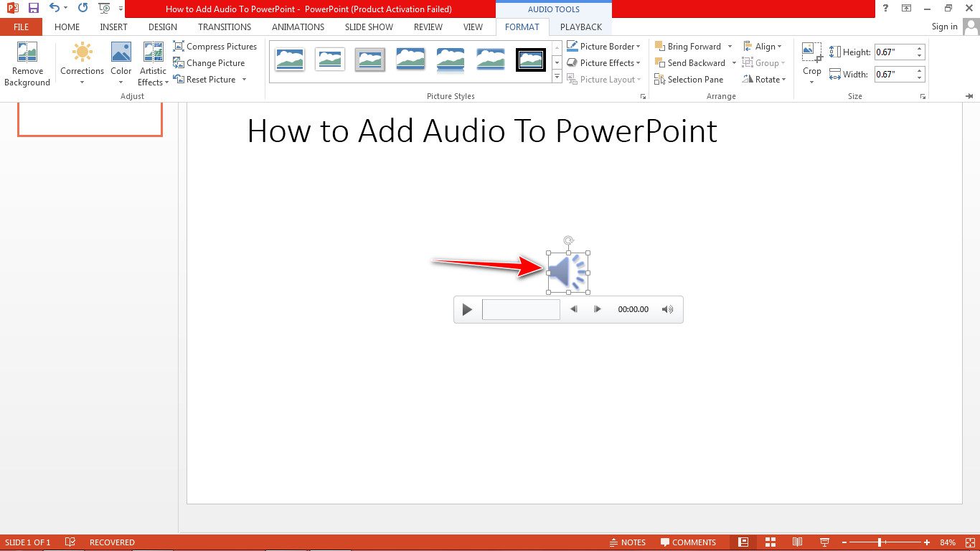
Task: Open the FILE tab
Action: point(22,27)
